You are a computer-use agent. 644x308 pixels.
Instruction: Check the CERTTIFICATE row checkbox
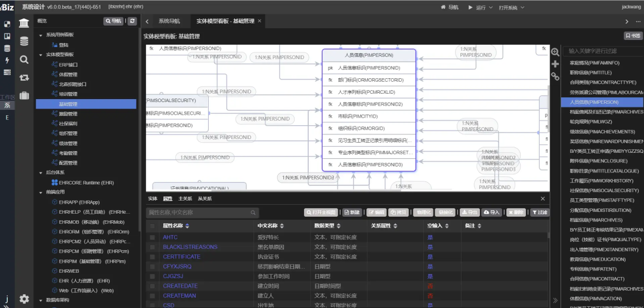[153, 257]
